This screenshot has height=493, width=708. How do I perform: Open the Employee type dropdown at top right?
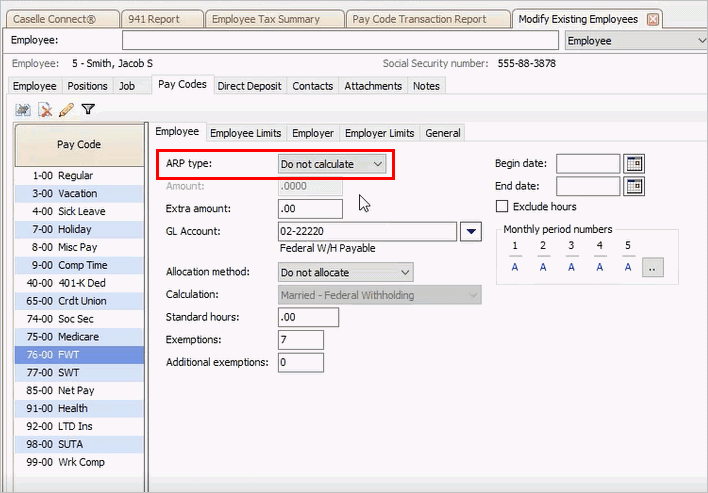[635, 41]
